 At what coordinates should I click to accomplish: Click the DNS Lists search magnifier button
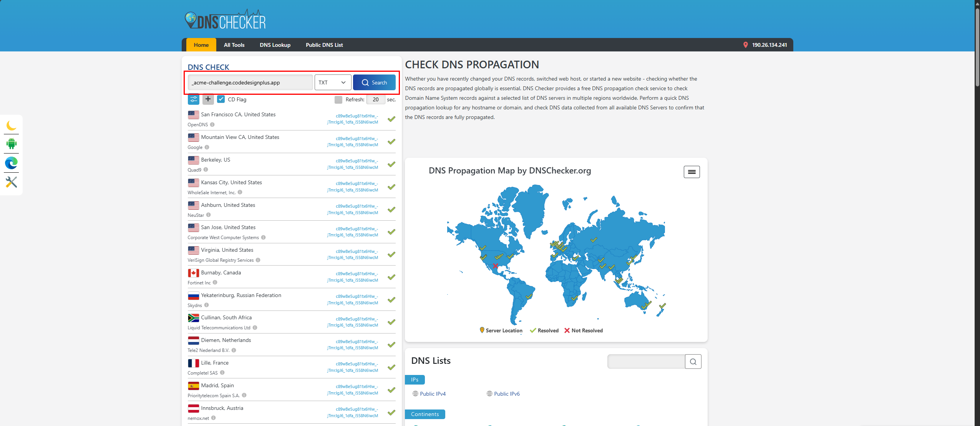[693, 362]
